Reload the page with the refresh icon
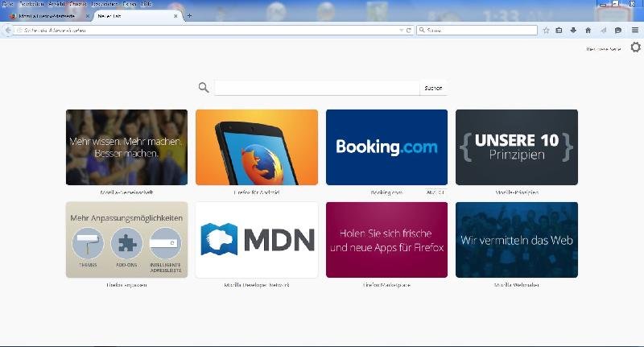Viewport: 644px width, 347px height. [x=409, y=31]
